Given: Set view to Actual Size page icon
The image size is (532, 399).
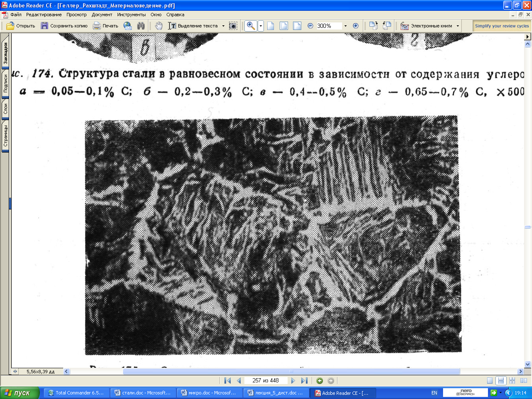Looking at the screenshot, I should coord(271,26).
